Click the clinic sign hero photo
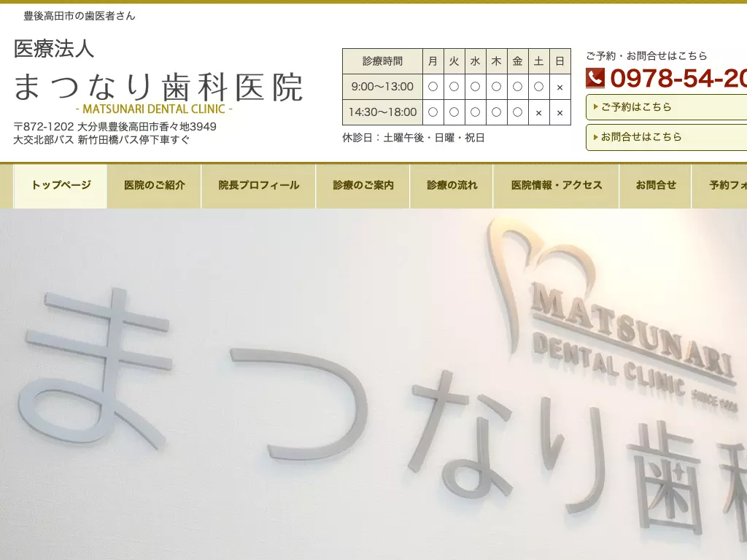 pos(373,384)
